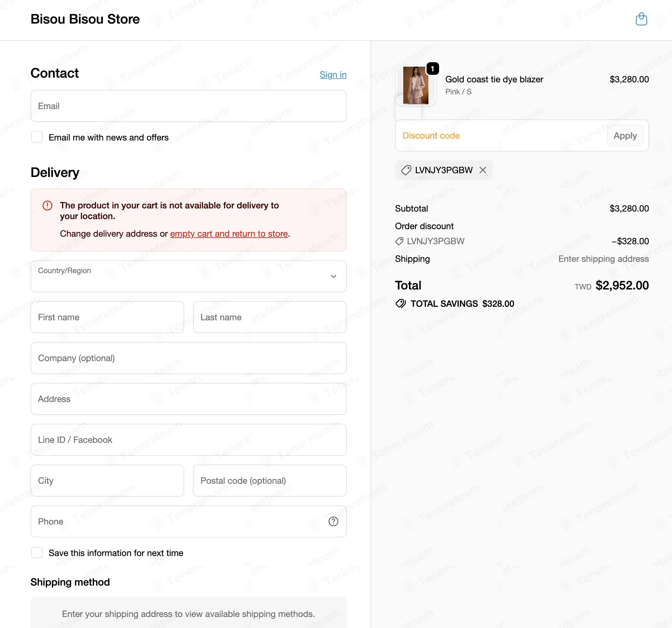This screenshot has height=628, width=672.
Task: Click the Gold coast tie dye blazer product name
Action: click(494, 80)
